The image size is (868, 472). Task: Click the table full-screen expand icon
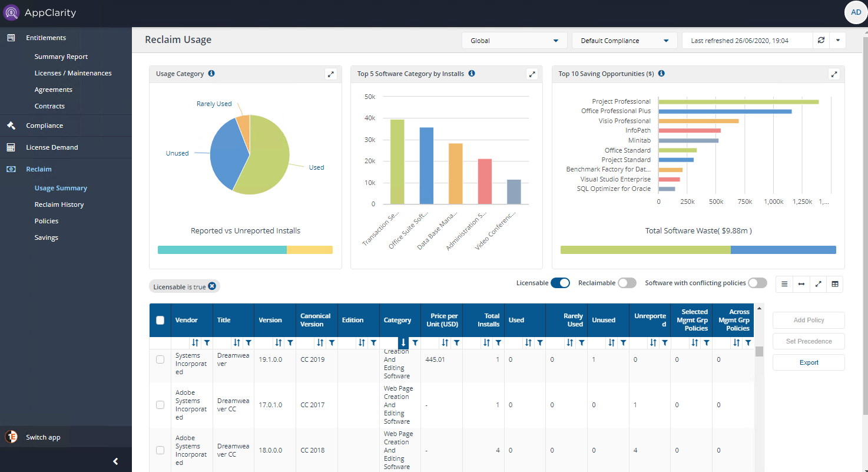[818, 284]
